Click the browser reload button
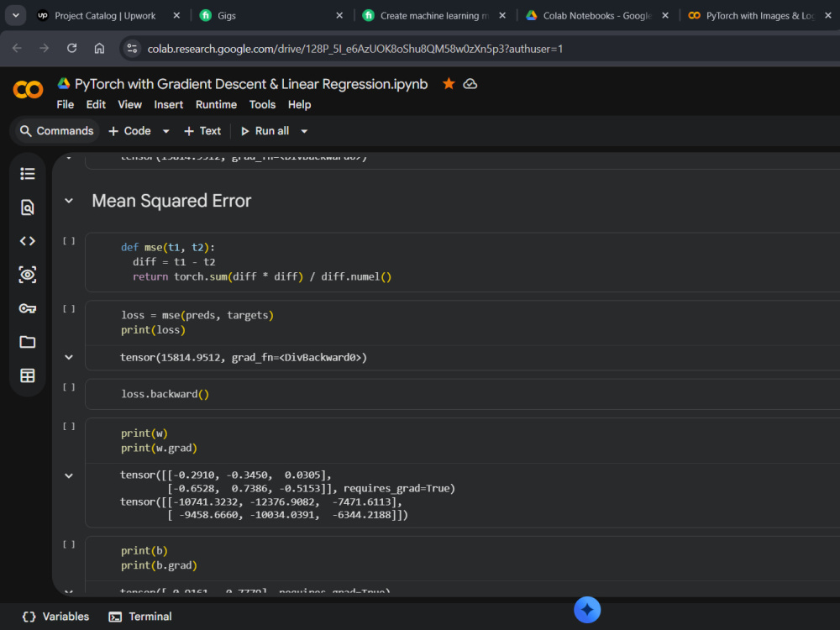Screen dimensions: 840x630 71,48
